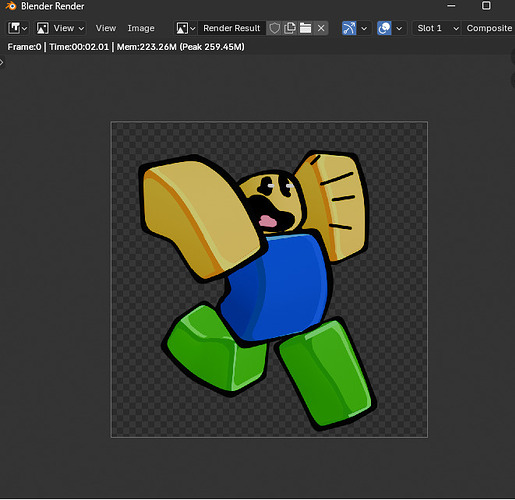Screen dimensions: 515x500
Task: Expand the overlay options dropdown arrow
Action: (399, 28)
